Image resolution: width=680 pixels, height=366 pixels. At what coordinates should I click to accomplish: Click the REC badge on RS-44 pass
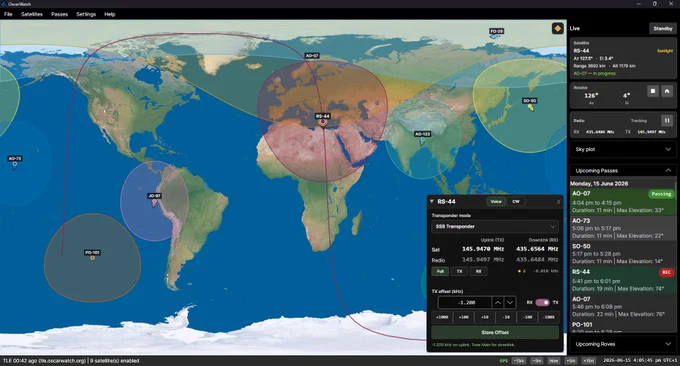click(x=666, y=272)
